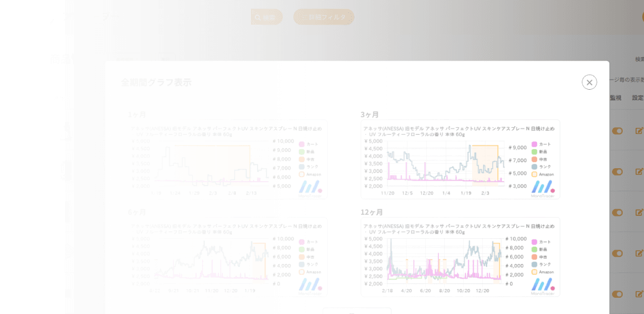The image size is (644, 314).
Task: Open edit settings icon for fourth row
Action: pos(639,253)
